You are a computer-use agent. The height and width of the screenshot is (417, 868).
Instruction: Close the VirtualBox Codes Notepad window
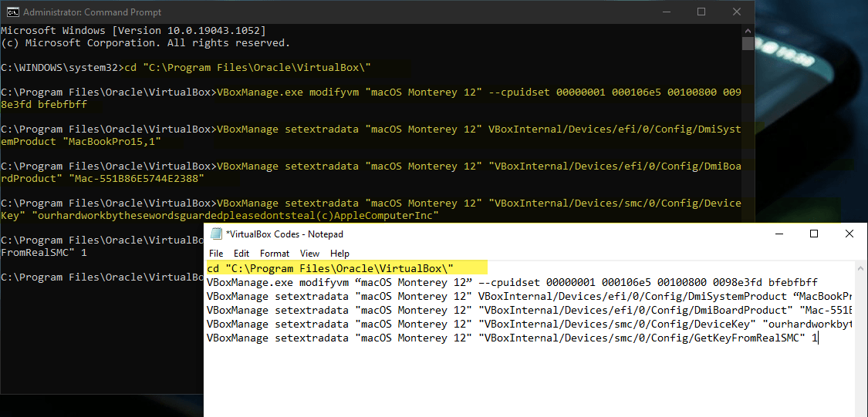(849, 234)
